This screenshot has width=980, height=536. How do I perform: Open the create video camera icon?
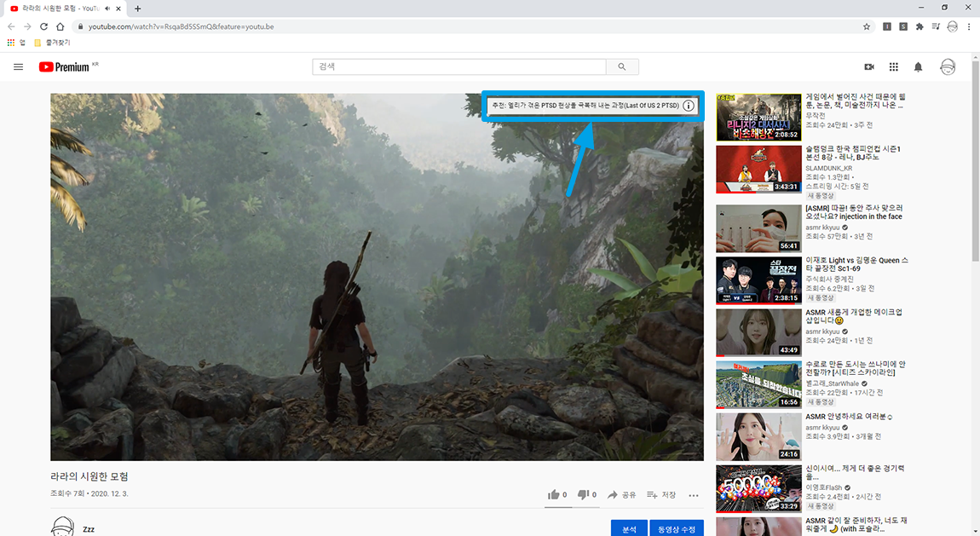(868, 66)
